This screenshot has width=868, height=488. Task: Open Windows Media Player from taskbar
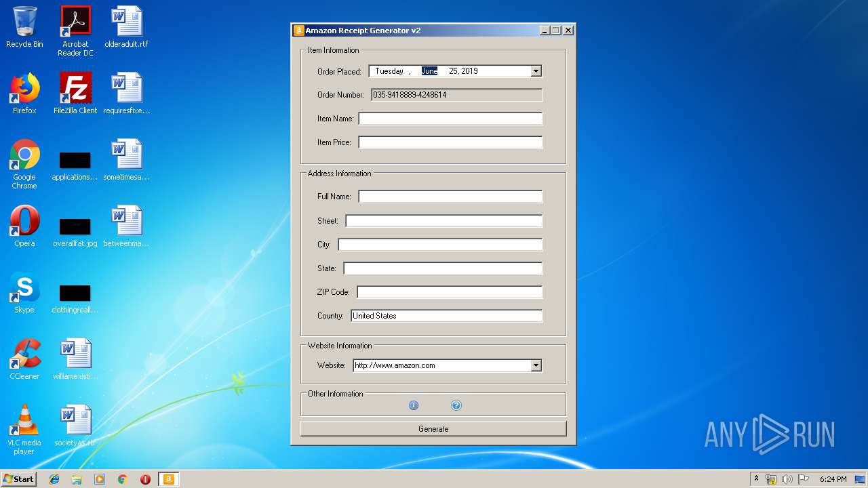tap(100, 479)
